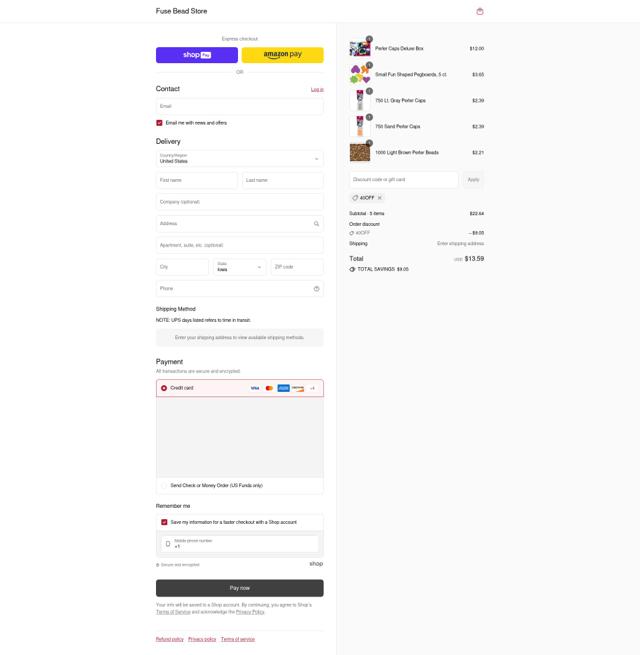The image size is (640, 655).
Task: Uncheck Email me with news and offers
Action: (159, 123)
